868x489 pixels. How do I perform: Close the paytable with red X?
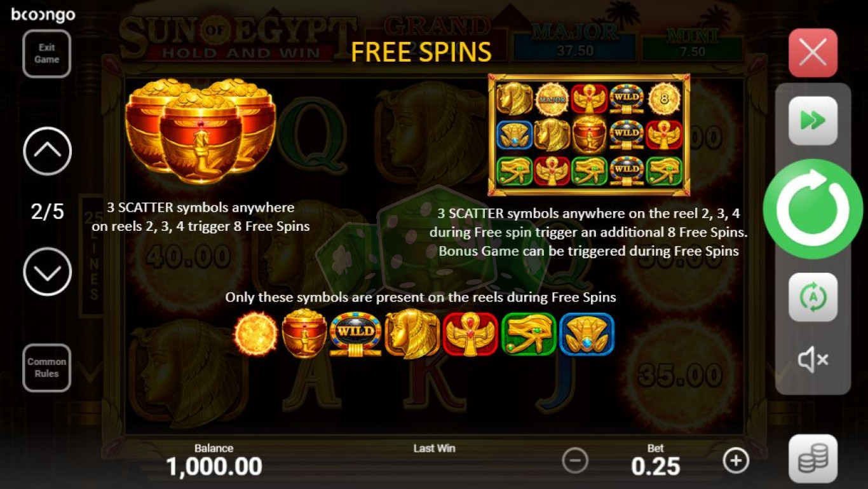click(x=813, y=53)
